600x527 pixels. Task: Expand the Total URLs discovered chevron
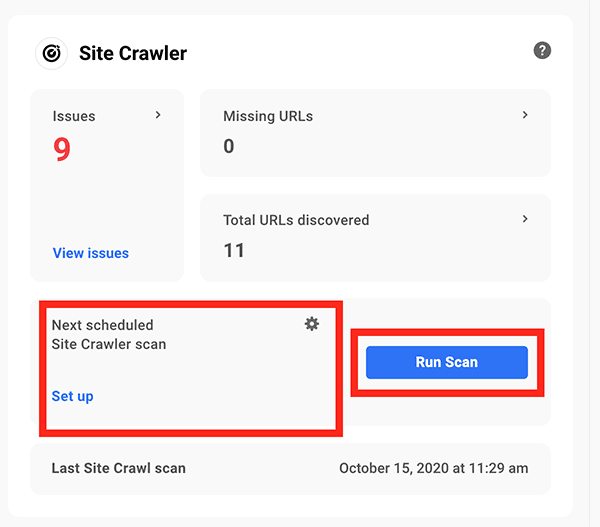526,219
